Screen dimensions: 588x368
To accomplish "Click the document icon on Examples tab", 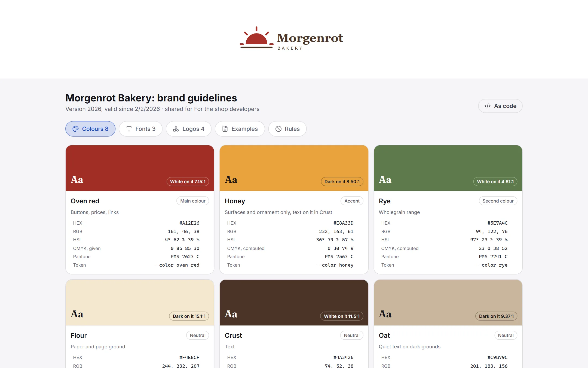I will (x=225, y=129).
